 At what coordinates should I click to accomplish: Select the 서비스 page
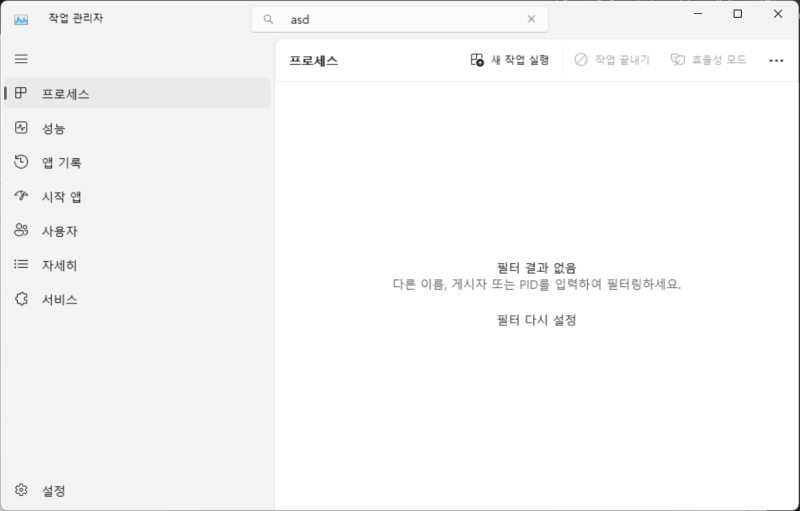[x=137, y=299]
